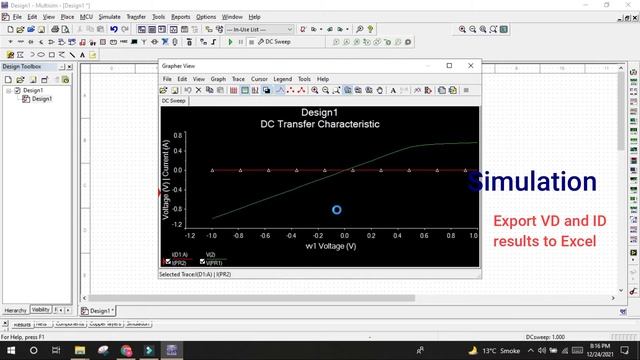Click the Pause simulation button in main toolbar
This screenshot has width=640, height=360.
tap(241, 42)
